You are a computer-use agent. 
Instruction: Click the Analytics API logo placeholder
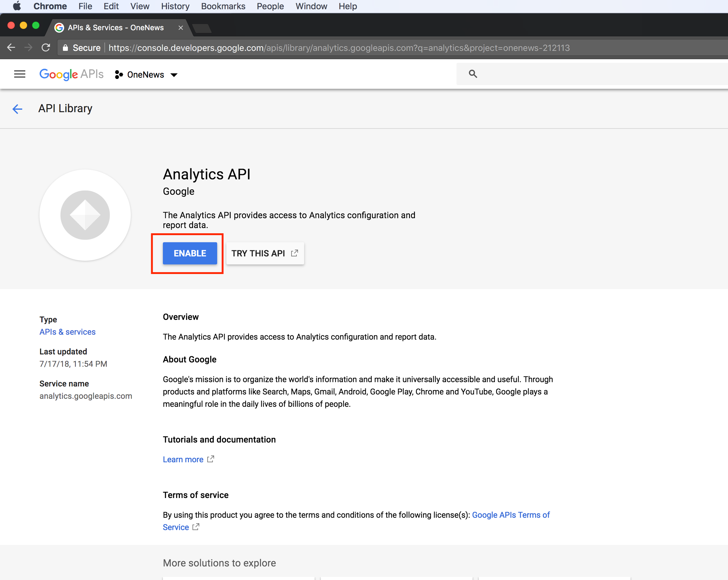pyautogui.click(x=85, y=215)
